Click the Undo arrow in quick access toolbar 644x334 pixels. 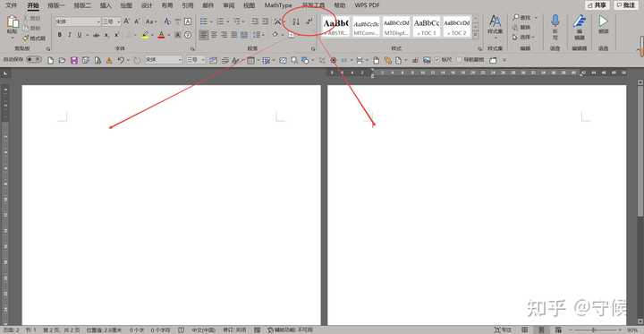[121, 61]
